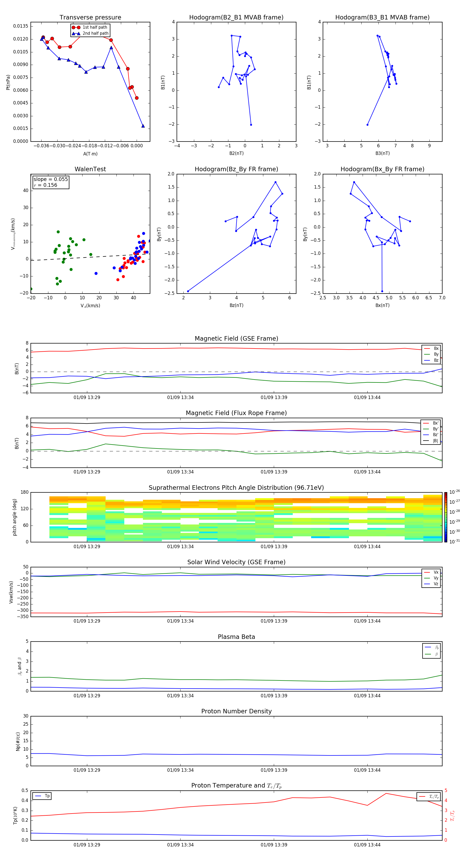
Task: Click the '0.0135' tick on Pt axis
Action: (x=20, y=26)
